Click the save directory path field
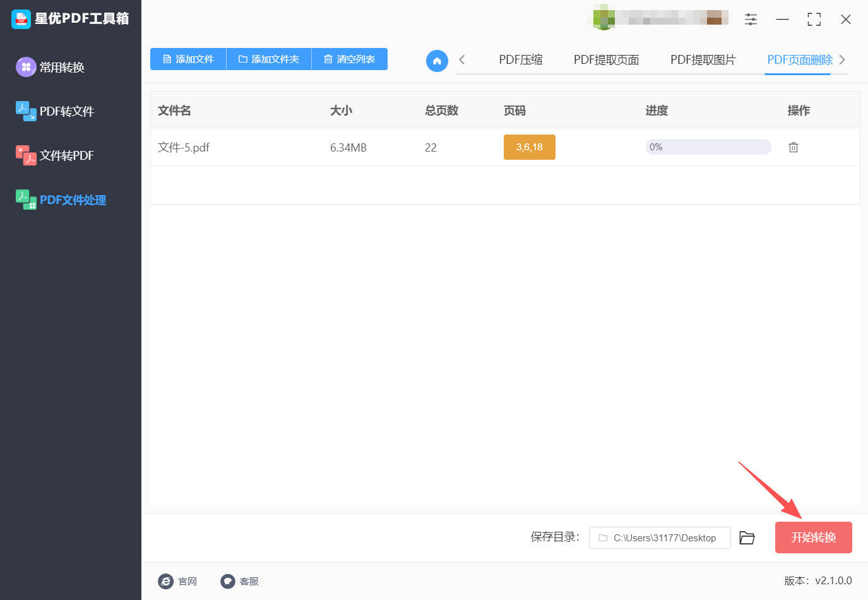 click(660, 537)
